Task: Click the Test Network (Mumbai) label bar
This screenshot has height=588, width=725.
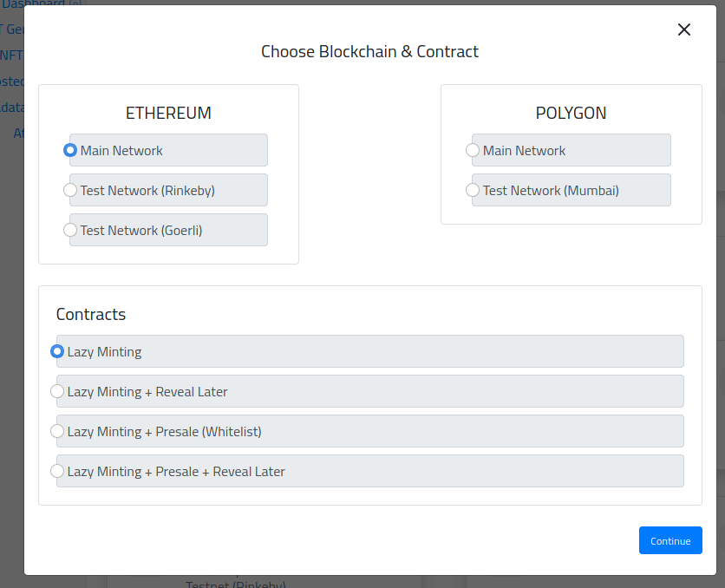Action: [572, 190]
